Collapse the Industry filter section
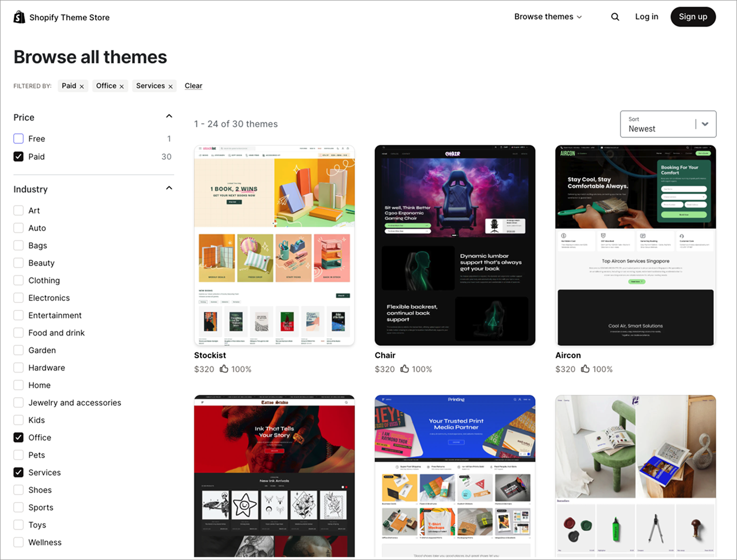 click(x=169, y=188)
